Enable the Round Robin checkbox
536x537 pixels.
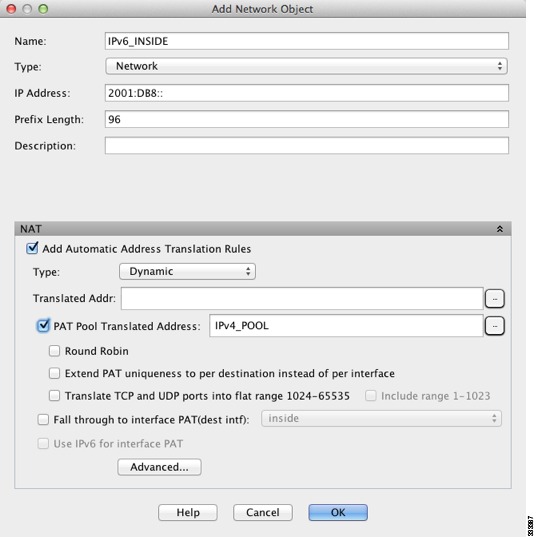tap(54, 351)
